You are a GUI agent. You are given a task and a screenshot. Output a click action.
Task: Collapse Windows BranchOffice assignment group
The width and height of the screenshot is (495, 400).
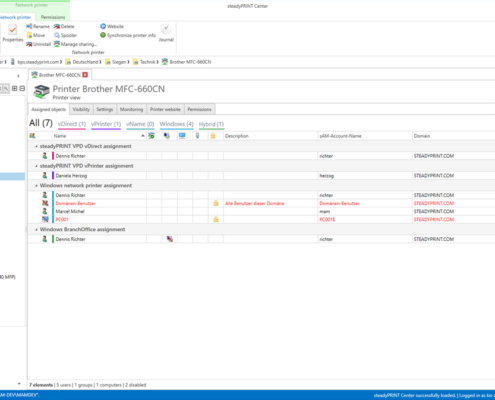coord(36,230)
